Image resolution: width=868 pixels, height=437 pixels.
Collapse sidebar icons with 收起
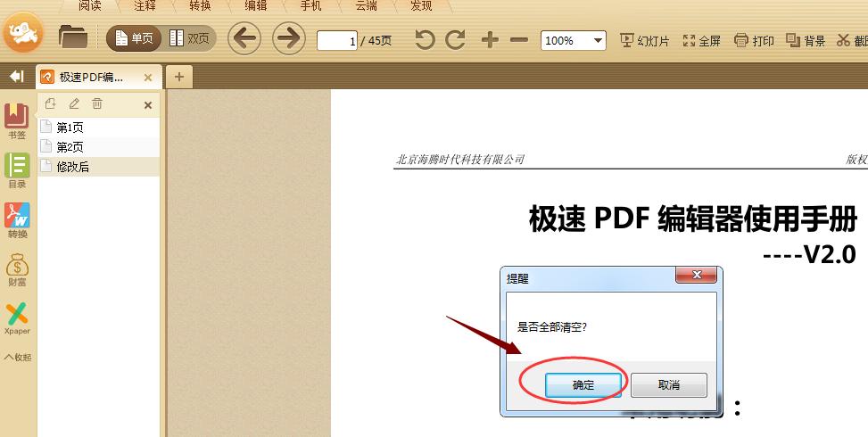click(x=18, y=357)
